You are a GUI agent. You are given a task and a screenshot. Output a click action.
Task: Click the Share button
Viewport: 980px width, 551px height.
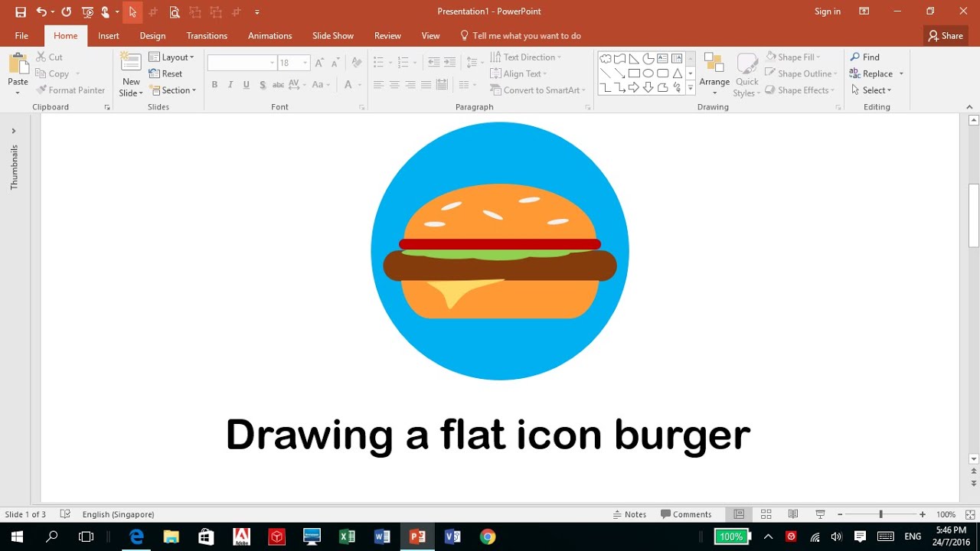pyautogui.click(x=945, y=35)
